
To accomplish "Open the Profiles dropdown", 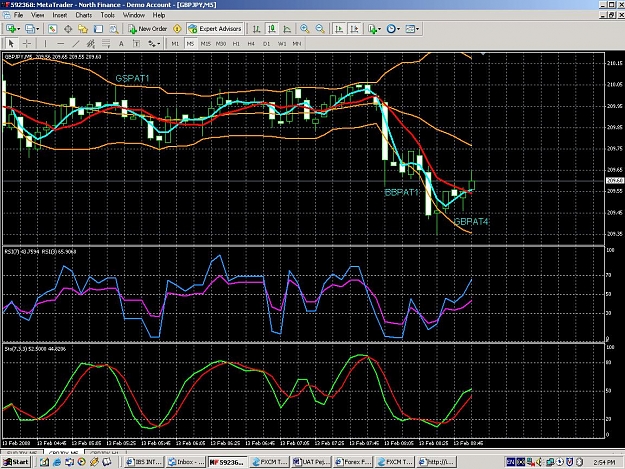I will [32, 29].
